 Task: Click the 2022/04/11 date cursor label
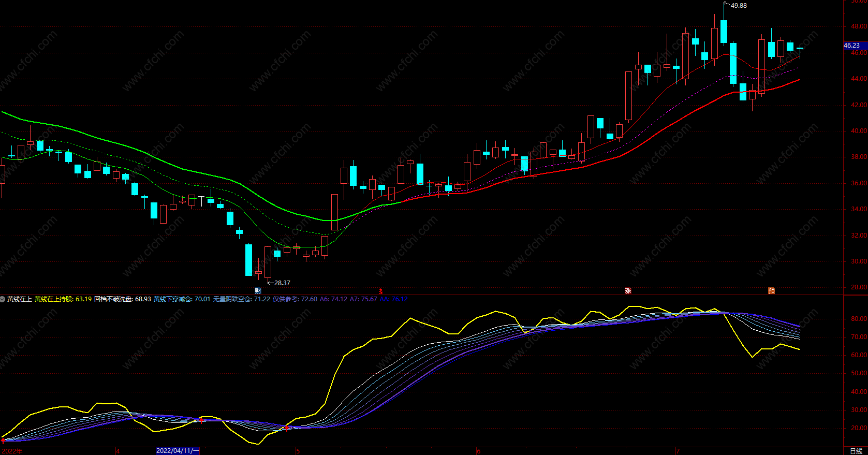[x=178, y=451]
